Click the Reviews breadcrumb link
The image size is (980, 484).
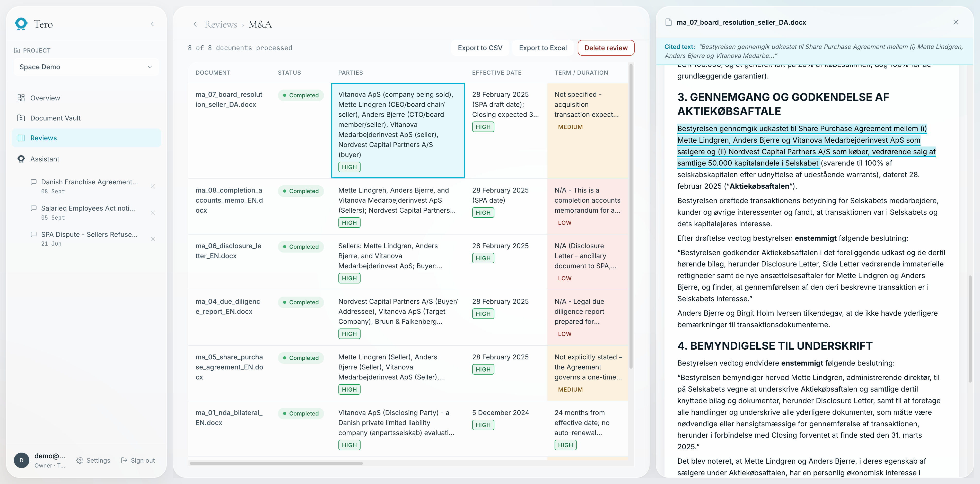click(221, 24)
